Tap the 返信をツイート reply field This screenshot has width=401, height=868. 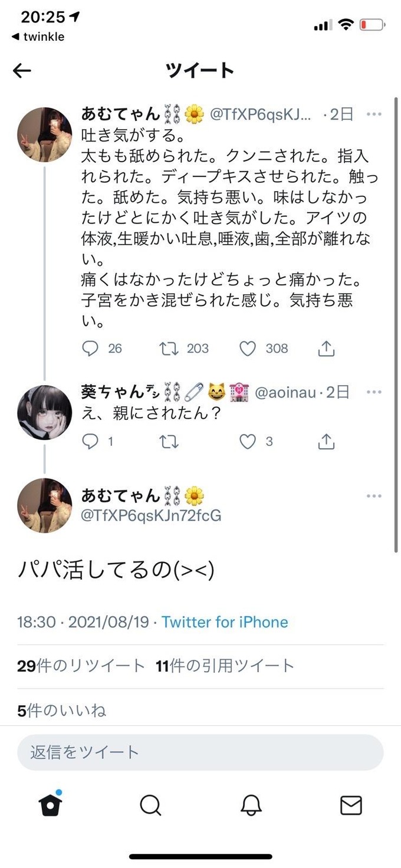pyautogui.click(x=200, y=752)
